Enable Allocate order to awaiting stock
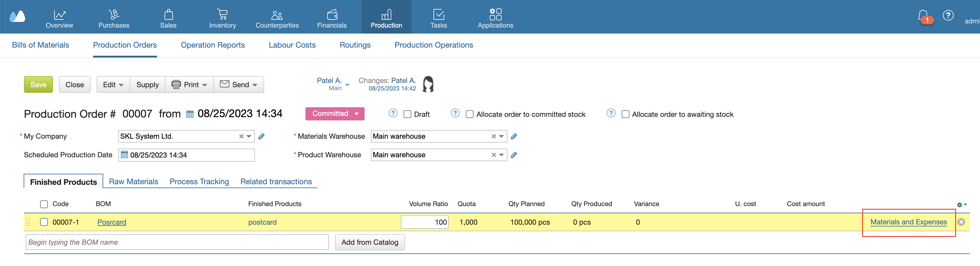This screenshot has width=980, height=266. tap(626, 114)
